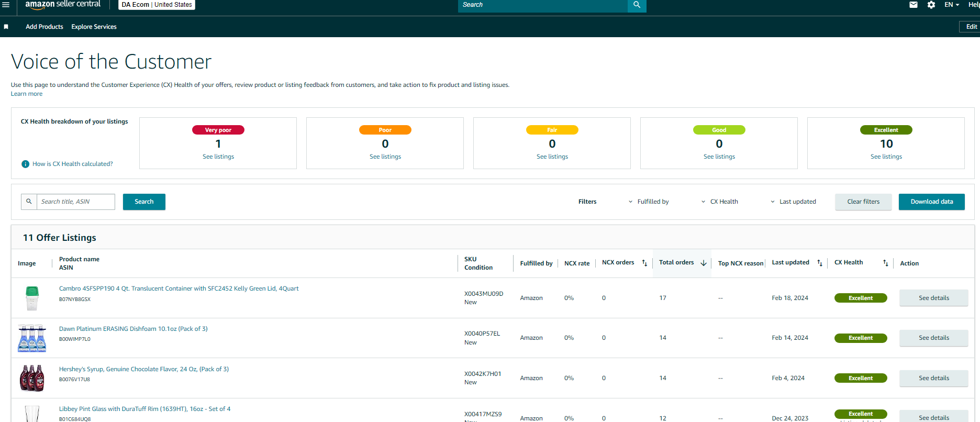Viewport: 980px width, 422px height.
Task: Open the Cambro container product thumbnail
Action: tap(32, 298)
